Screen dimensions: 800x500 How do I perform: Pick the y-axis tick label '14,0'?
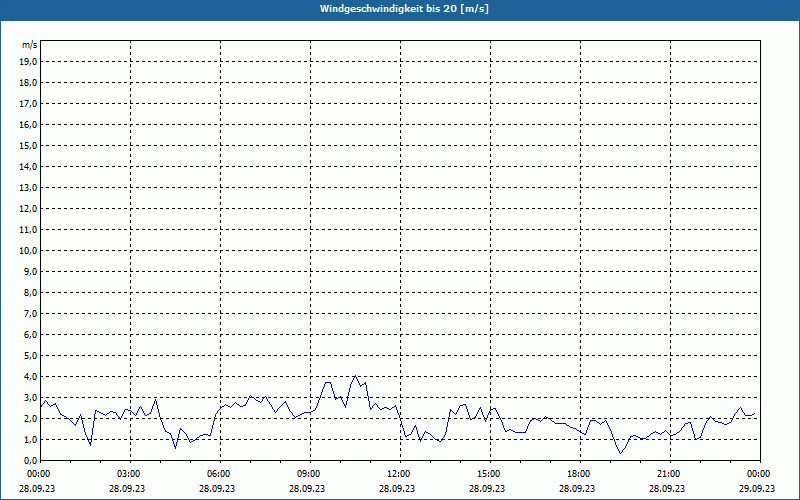29,166
